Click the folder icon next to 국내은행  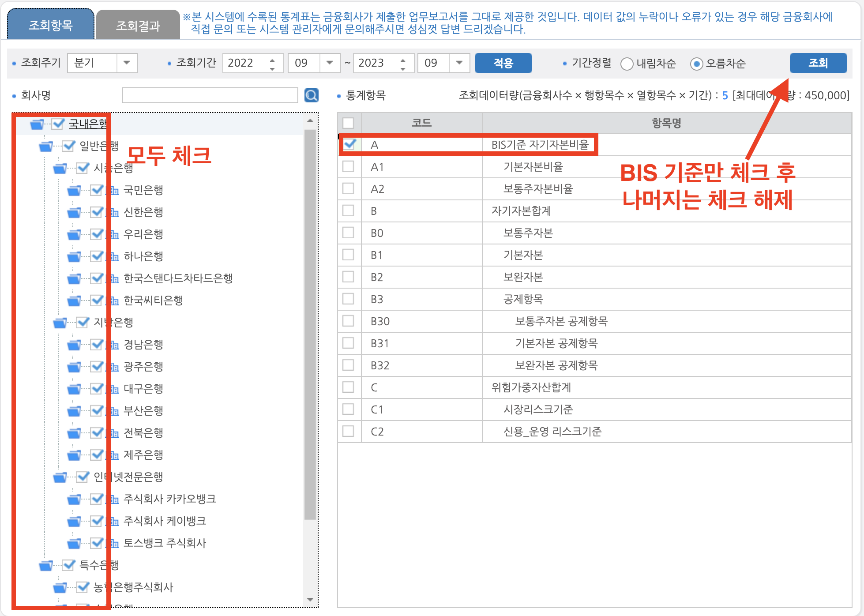tap(37, 124)
